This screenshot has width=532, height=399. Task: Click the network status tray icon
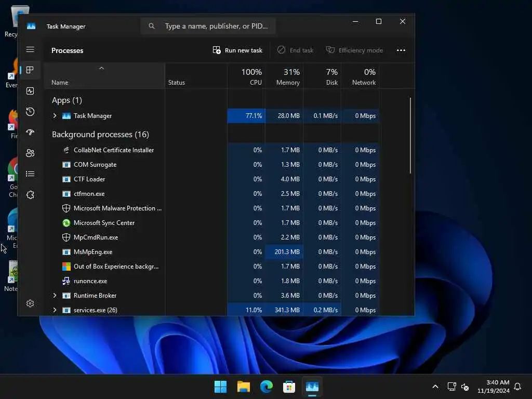451,387
